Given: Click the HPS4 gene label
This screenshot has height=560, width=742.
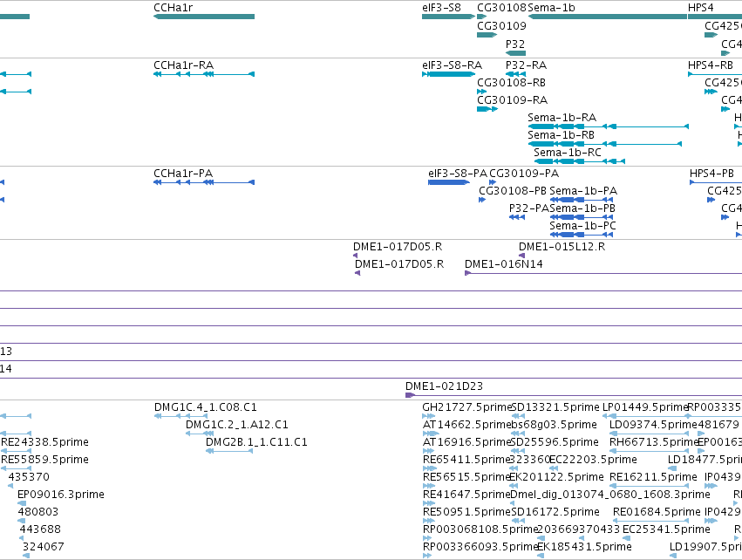Looking at the screenshot, I should (x=700, y=8).
